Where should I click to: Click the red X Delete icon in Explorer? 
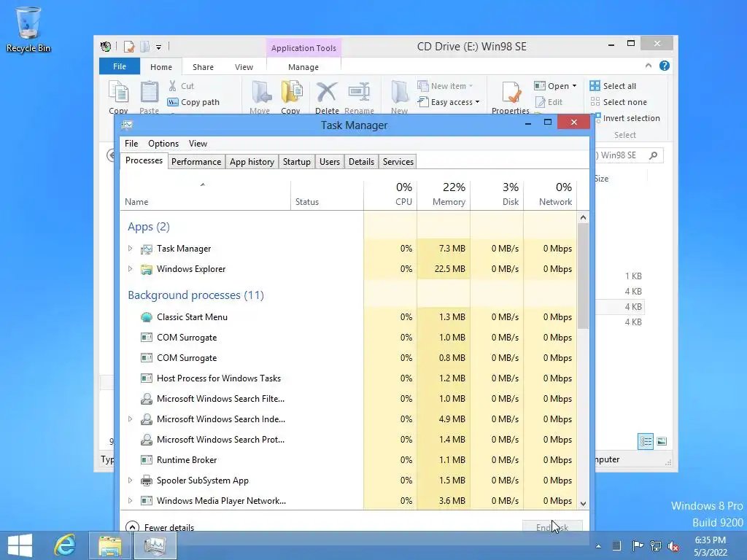[x=327, y=93]
